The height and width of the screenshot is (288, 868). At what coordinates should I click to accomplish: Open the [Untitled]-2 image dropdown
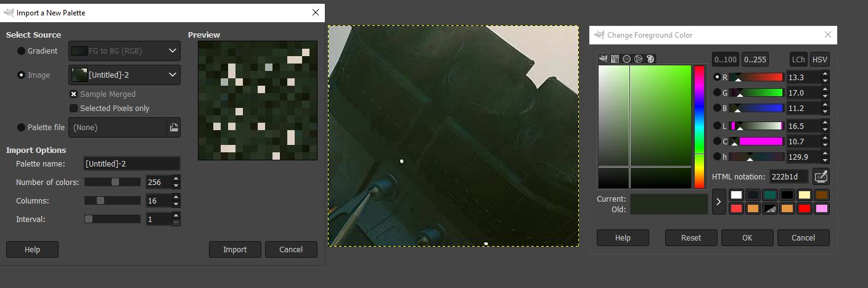(125, 75)
